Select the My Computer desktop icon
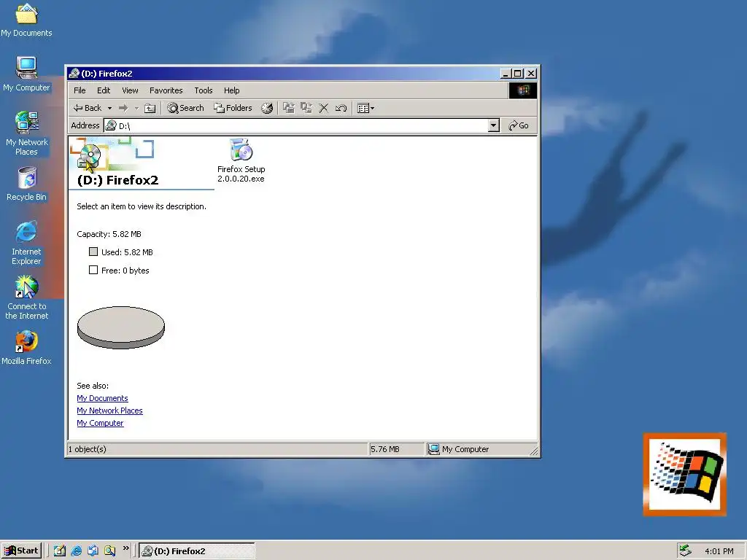This screenshot has height=560, width=747. [x=26, y=74]
